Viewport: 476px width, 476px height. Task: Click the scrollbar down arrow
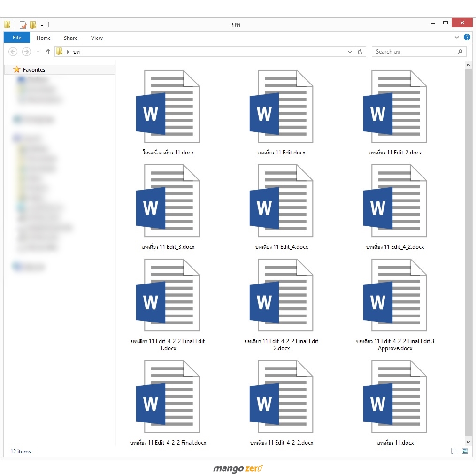coord(468,442)
